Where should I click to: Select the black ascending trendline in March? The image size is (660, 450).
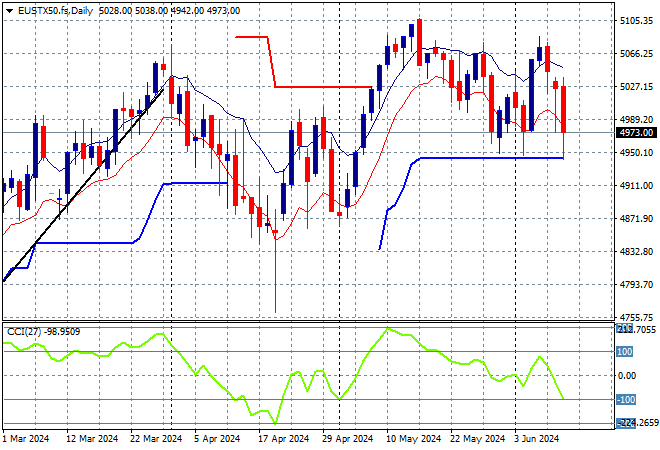pos(84,186)
